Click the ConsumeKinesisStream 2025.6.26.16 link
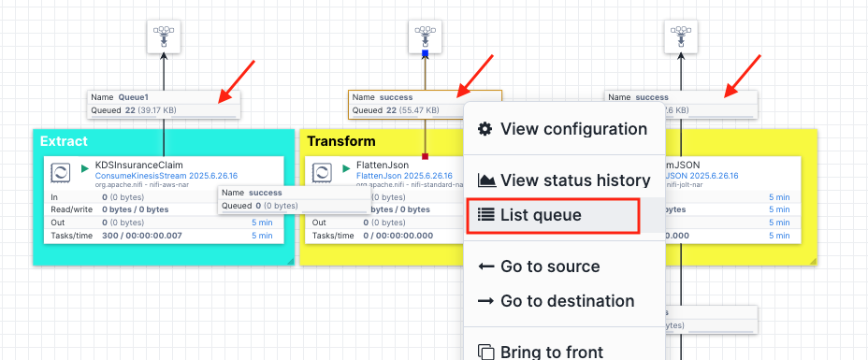The height and width of the screenshot is (360, 868). point(166,176)
